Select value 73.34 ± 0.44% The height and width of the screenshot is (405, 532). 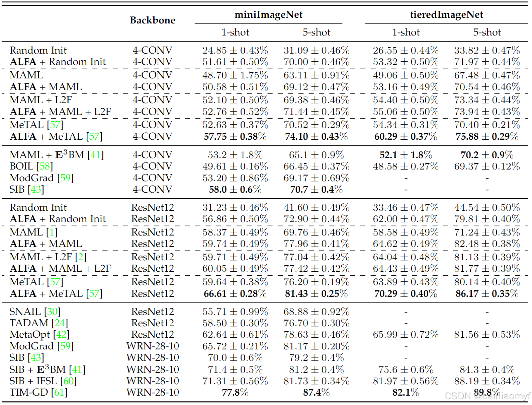pyautogui.click(x=487, y=100)
